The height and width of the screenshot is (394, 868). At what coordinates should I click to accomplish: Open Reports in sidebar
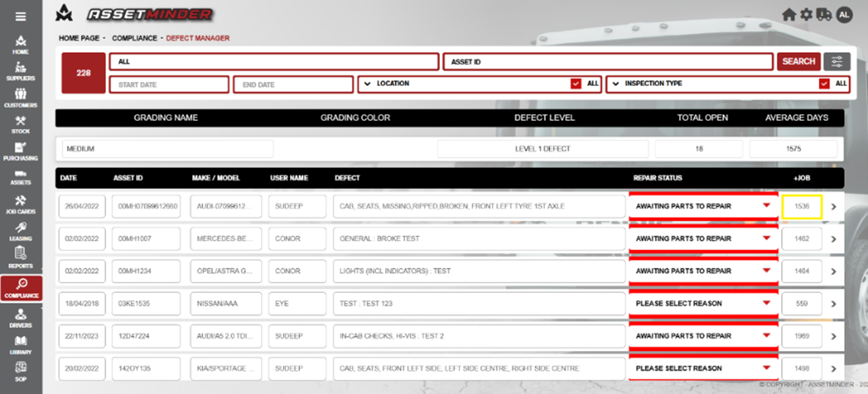pos(21,258)
